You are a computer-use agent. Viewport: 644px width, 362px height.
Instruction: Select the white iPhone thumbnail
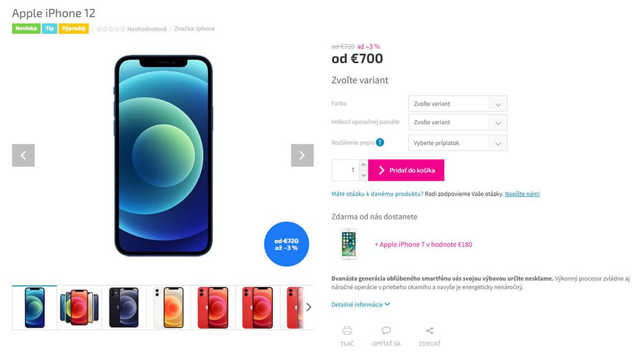tap(169, 307)
